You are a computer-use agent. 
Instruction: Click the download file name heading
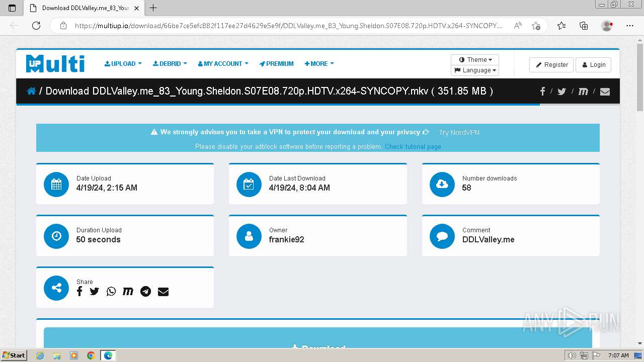[269, 91]
